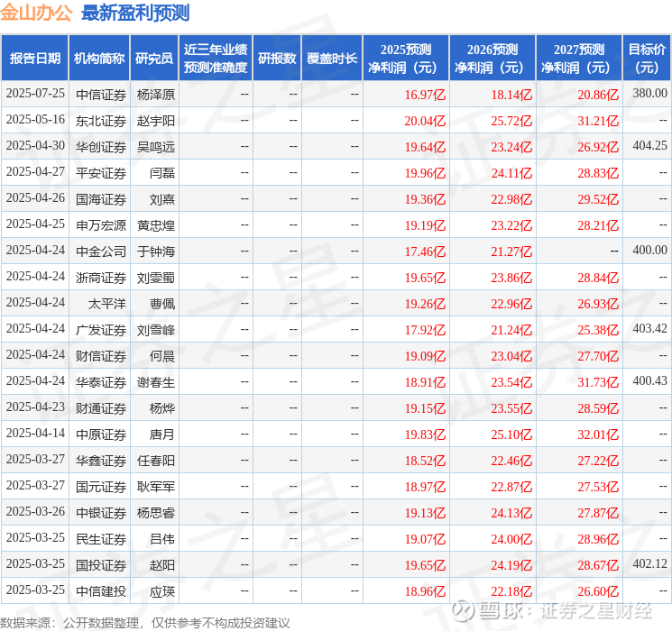Viewport: 672px width, 631px height.
Task: Select the 中信证券 institution cell
Action: pyautogui.click(x=101, y=95)
